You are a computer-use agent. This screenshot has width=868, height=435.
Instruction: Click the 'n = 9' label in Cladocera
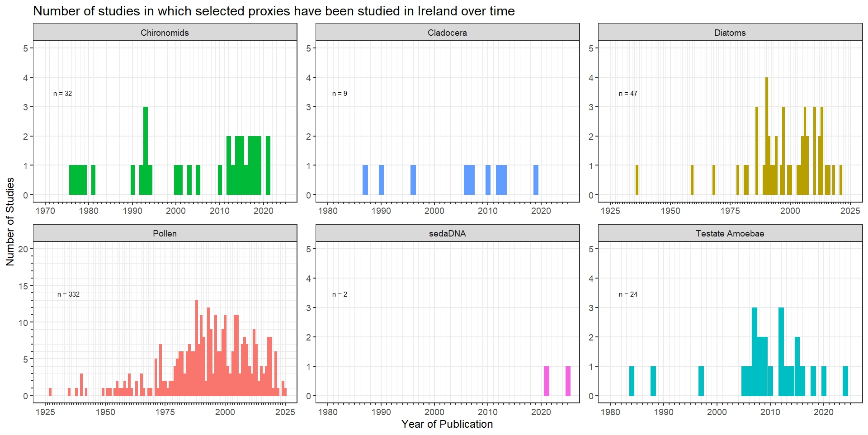340,94
